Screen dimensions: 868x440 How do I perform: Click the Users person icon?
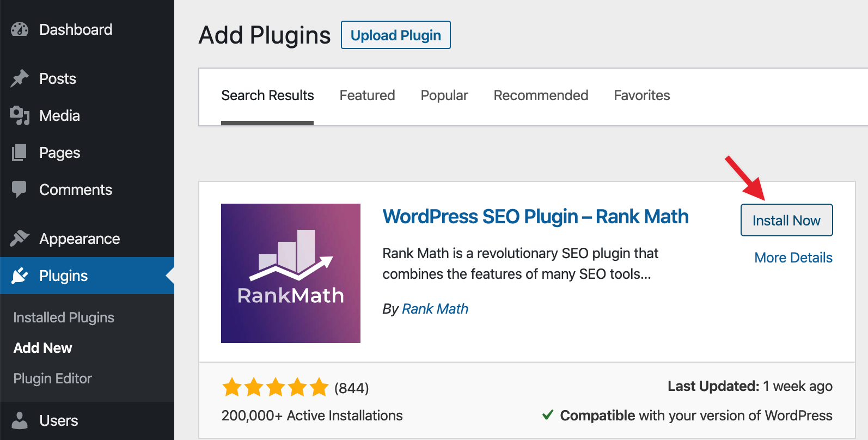[x=20, y=420]
